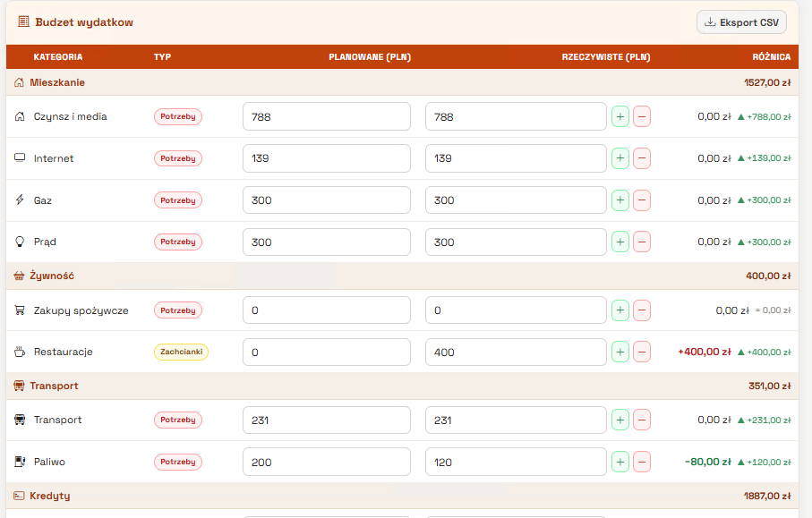Image resolution: width=812 pixels, height=518 pixels.
Task: Focus planned amount field for Restauracje
Action: [x=327, y=352]
